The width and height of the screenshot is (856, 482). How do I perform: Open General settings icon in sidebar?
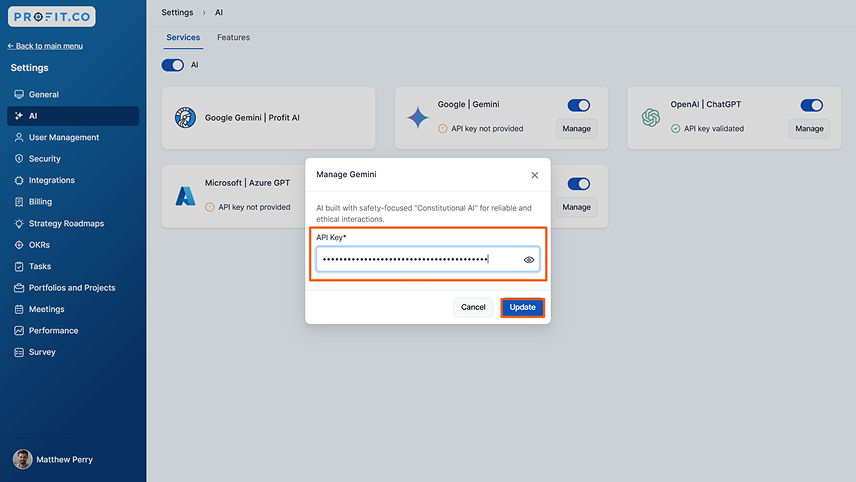pos(19,94)
